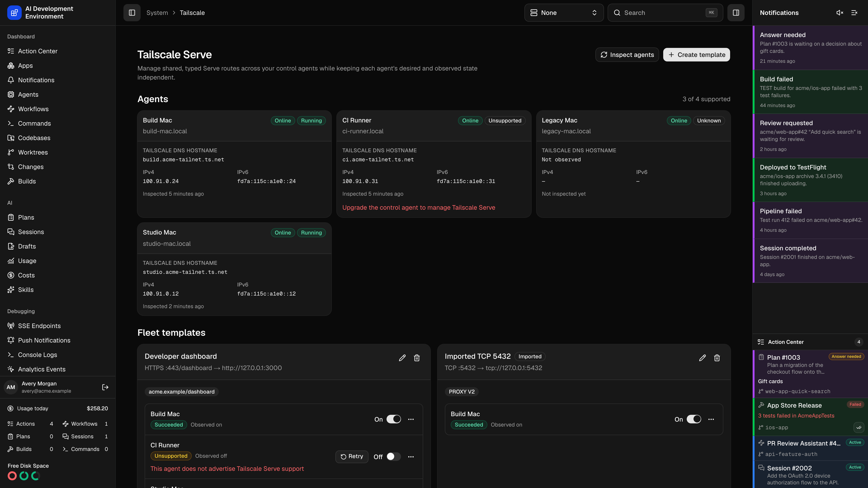Toggle the right panel layout icon
The image size is (868, 488).
[x=736, y=12]
